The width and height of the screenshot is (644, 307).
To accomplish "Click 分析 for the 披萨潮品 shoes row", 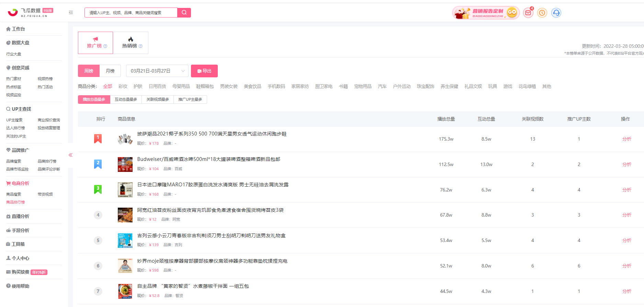I will tap(627, 139).
